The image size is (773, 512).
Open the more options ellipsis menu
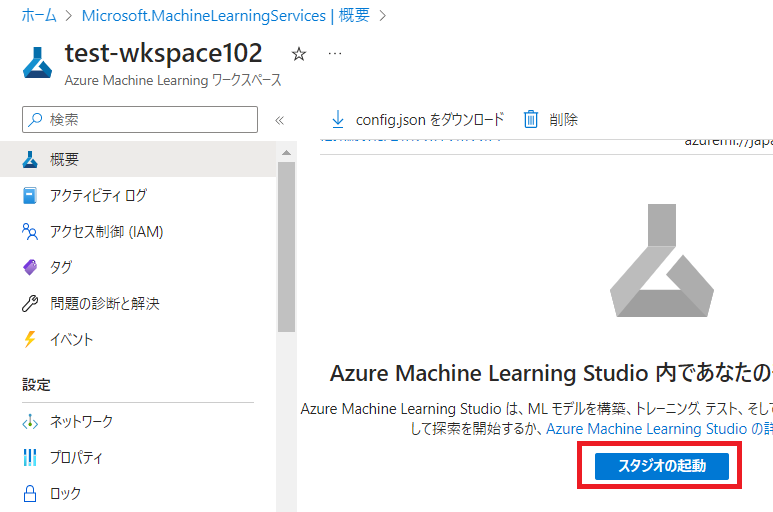[x=335, y=53]
